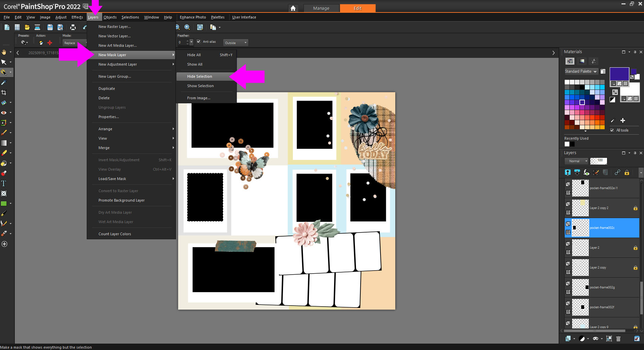Screen dimensions: 644x350
Task: Toggle visibility of pocket-frame002c layer
Action: pyautogui.click(x=568, y=232)
